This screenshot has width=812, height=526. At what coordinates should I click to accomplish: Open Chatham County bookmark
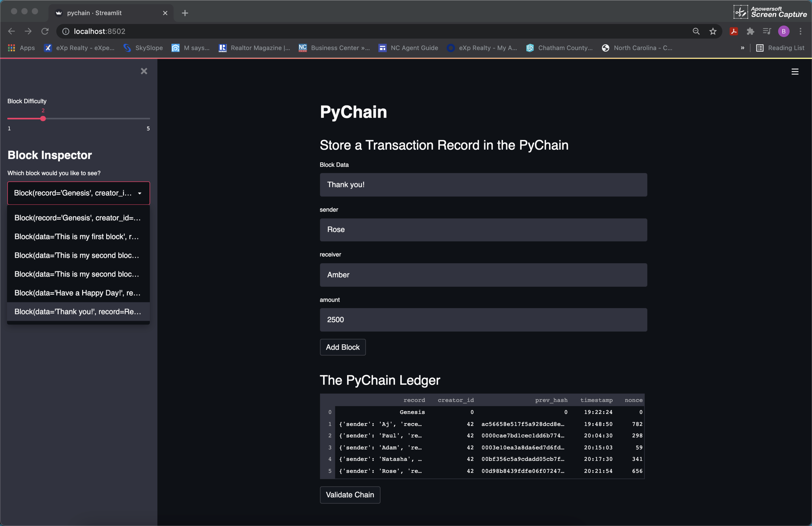tap(559, 48)
